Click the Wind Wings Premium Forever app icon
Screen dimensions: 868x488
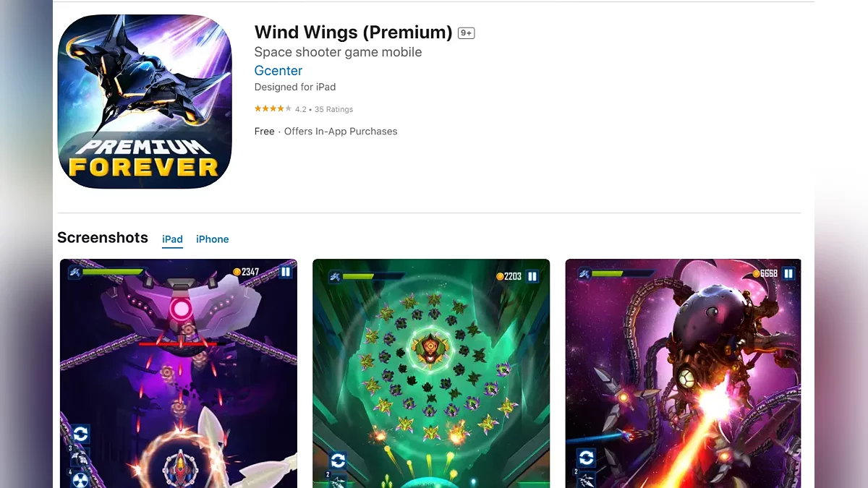click(145, 101)
